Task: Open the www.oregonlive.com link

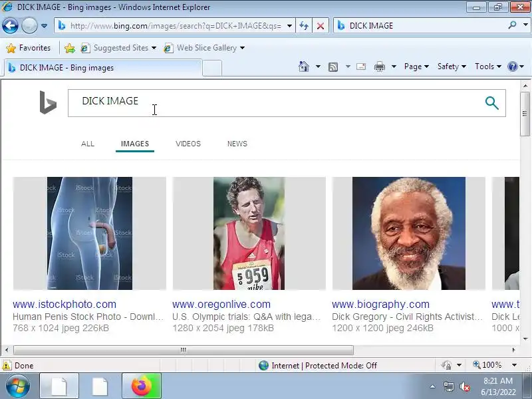Action: point(221,305)
